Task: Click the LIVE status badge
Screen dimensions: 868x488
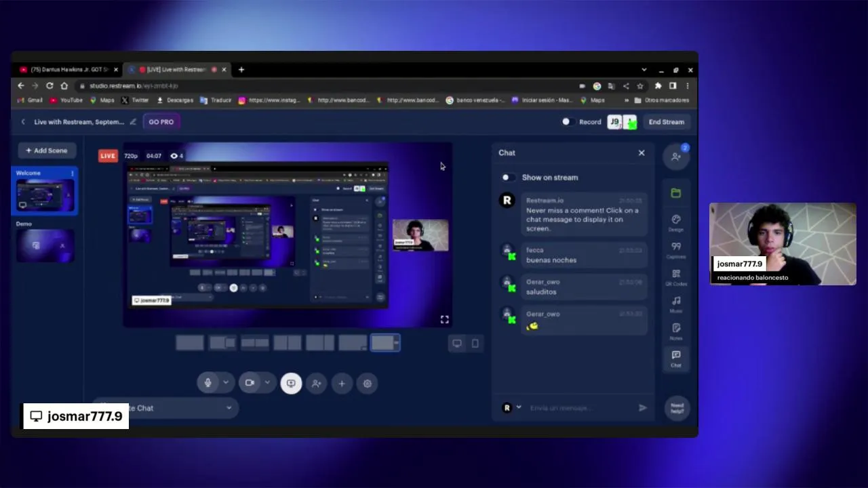Action: (108, 156)
